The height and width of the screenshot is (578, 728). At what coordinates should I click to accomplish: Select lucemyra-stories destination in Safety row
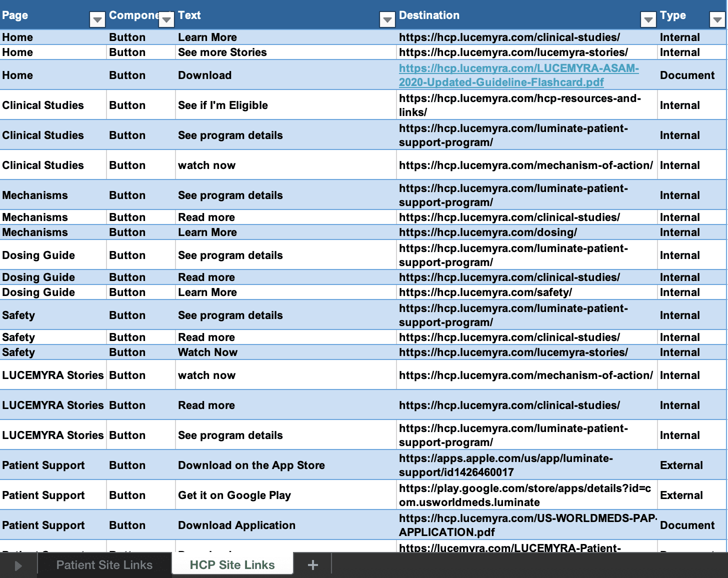(x=527, y=352)
